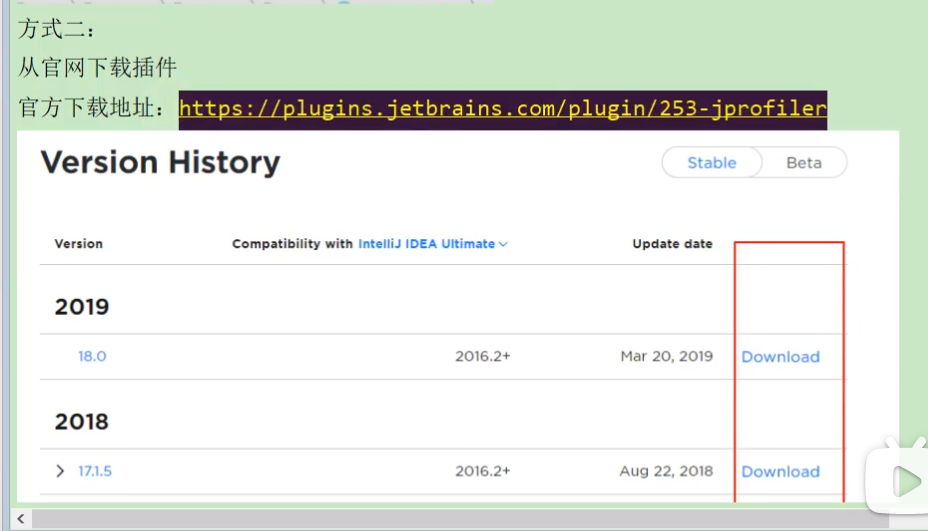Open the IntelliJ IDEA Ultimate compatibility dropdown
The width and height of the screenshot is (928, 531).
(x=427, y=244)
